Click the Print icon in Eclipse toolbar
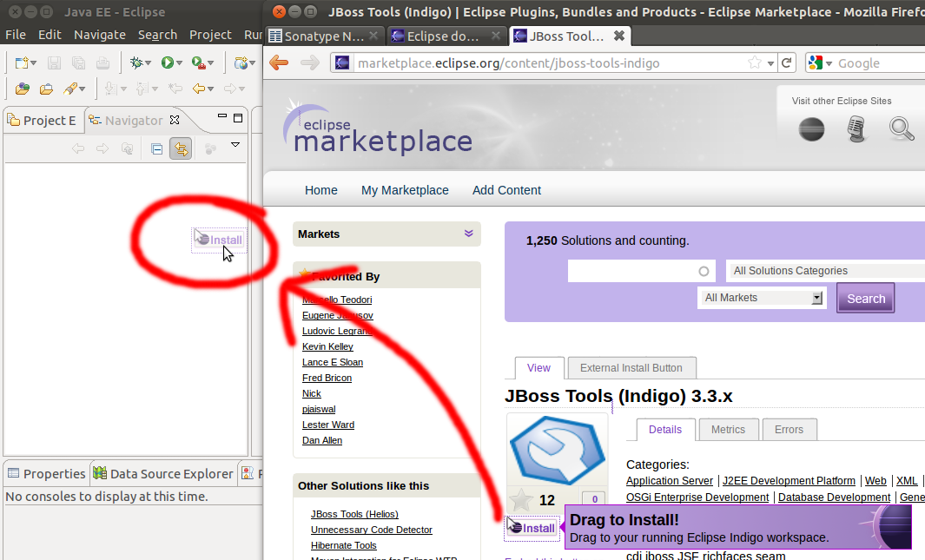Viewport: 925px width, 560px height. [x=102, y=63]
